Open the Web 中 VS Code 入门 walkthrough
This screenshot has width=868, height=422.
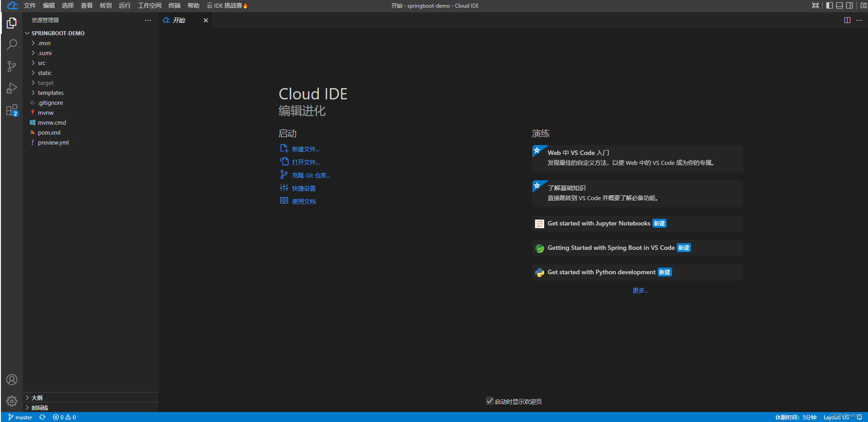[x=638, y=158]
